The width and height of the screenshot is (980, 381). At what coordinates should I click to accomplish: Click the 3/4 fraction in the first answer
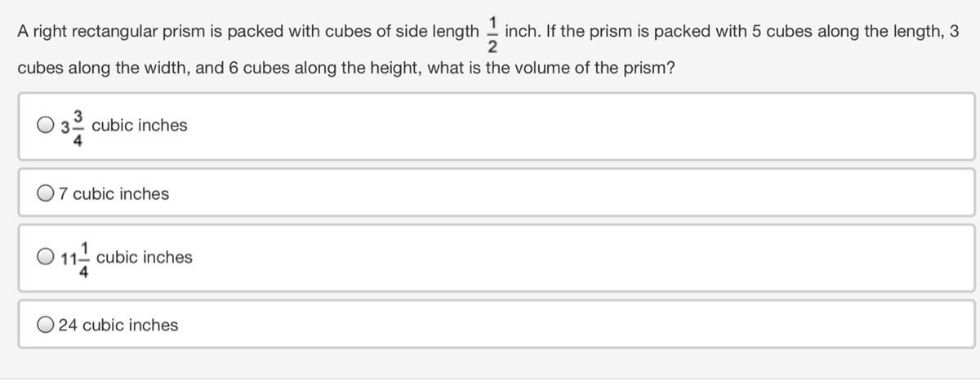(79, 126)
